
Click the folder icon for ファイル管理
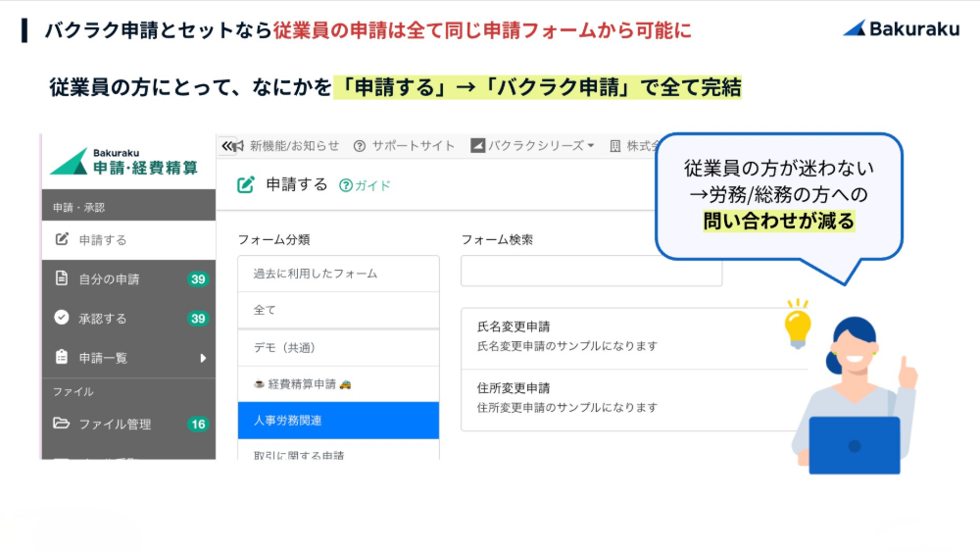point(61,424)
